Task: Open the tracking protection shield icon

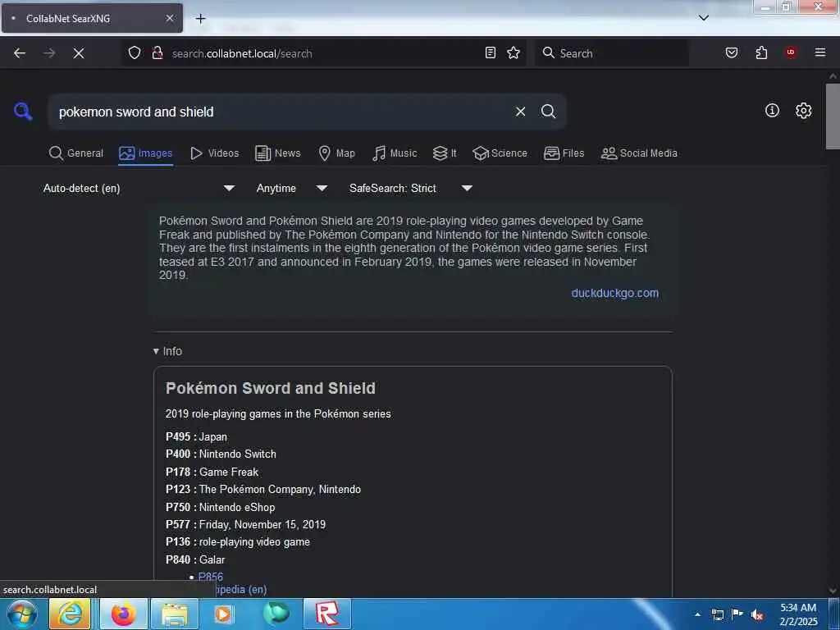Action: [x=135, y=53]
